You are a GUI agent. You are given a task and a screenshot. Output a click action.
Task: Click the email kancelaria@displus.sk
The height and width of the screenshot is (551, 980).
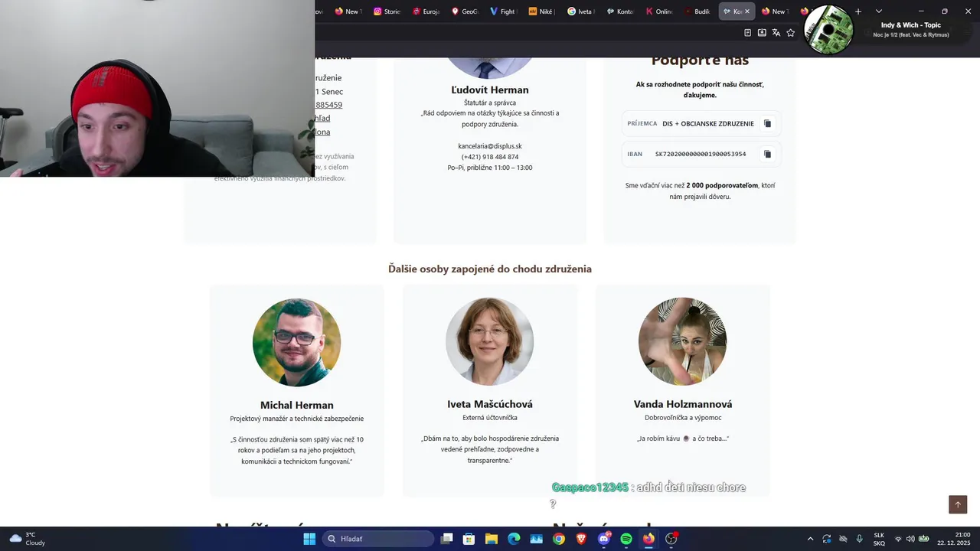(x=490, y=146)
